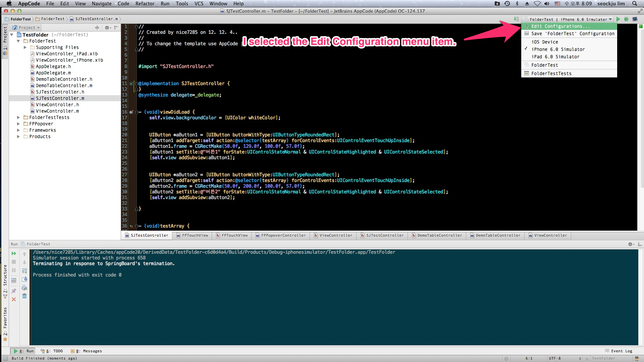Click the Make project build icon
644x362 pixels.
pyautogui.click(x=516, y=19)
